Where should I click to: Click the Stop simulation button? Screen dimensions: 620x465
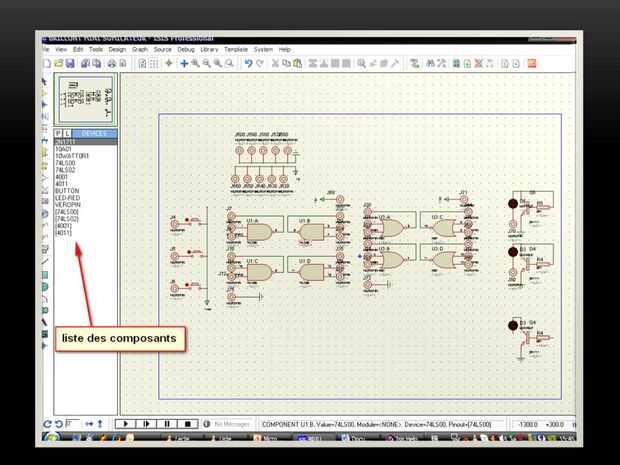tap(187, 424)
